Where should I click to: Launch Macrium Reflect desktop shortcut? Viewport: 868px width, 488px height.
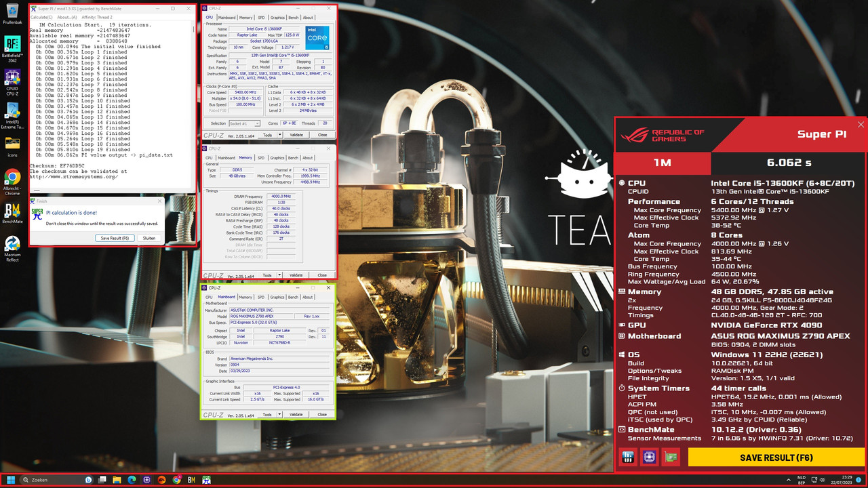[12, 248]
